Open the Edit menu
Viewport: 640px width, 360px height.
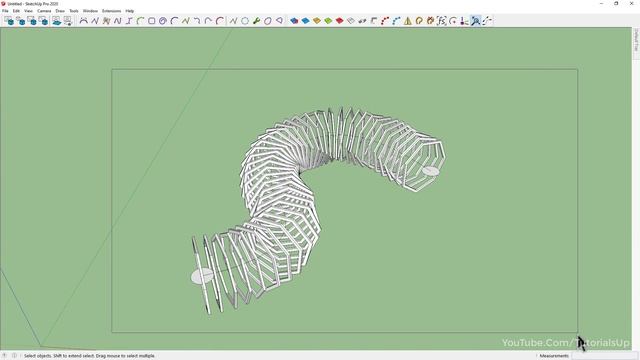16,11
